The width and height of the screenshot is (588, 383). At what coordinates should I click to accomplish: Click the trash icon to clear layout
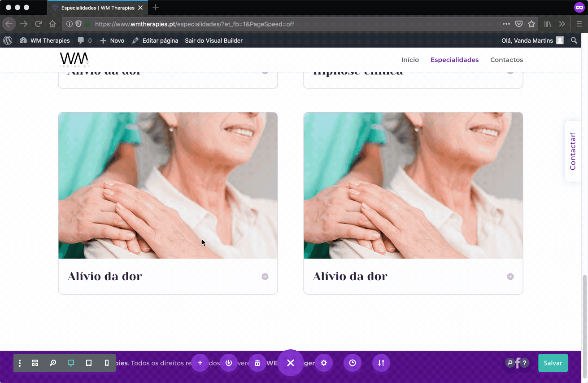[257, 363]
